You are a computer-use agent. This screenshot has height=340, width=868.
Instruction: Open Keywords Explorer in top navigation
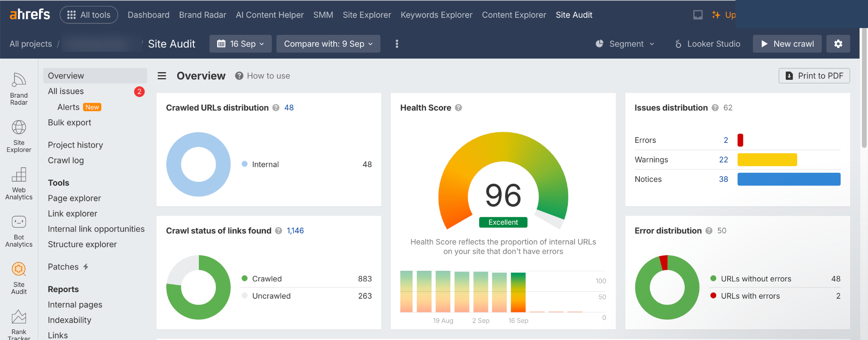tap(436, 15)
